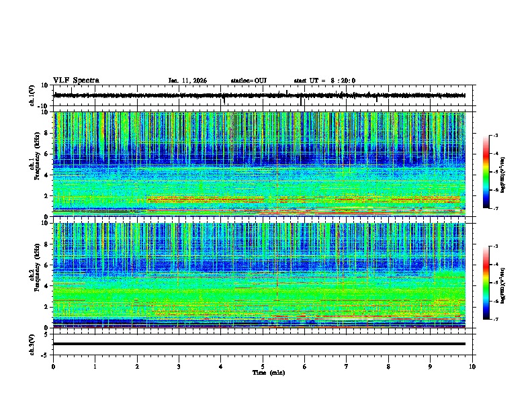
Task: Click the ch.3 flat black signal line
Action: 259,344
